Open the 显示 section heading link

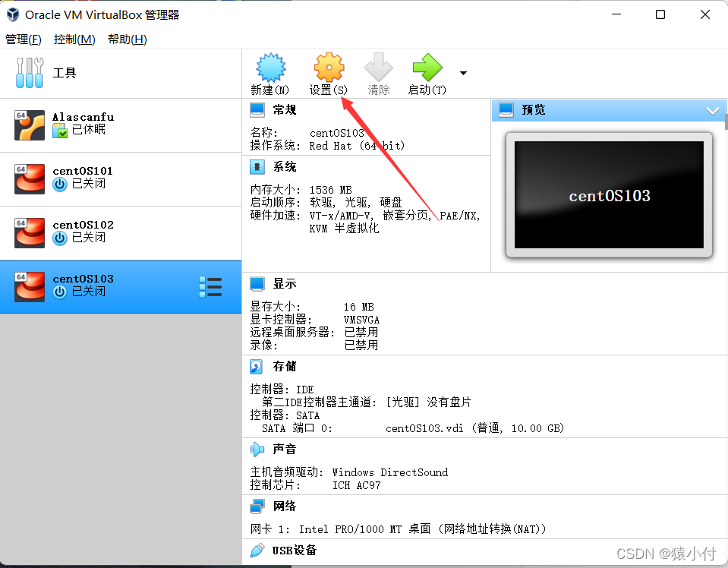point(285,284)
